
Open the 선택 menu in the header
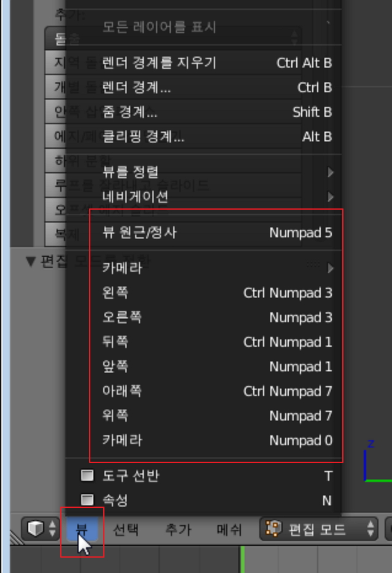pos(126,529)
